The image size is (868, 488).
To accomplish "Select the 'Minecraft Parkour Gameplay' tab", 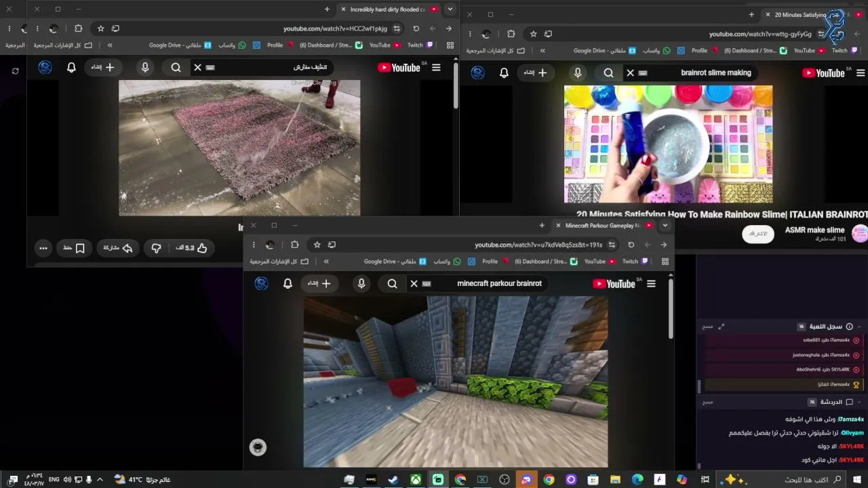I will click(x=604, y=226).
